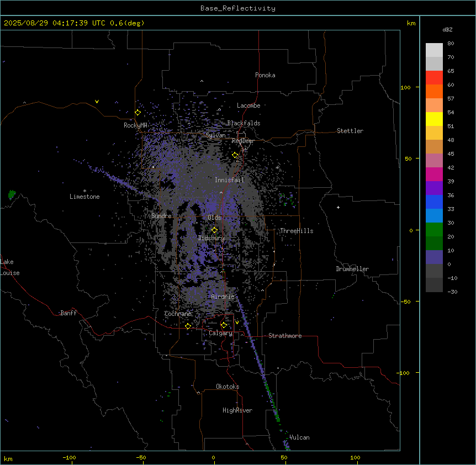
Task: Click the yellow diamond between Olds and Didsbury
Action: click(x=215, y=230)
